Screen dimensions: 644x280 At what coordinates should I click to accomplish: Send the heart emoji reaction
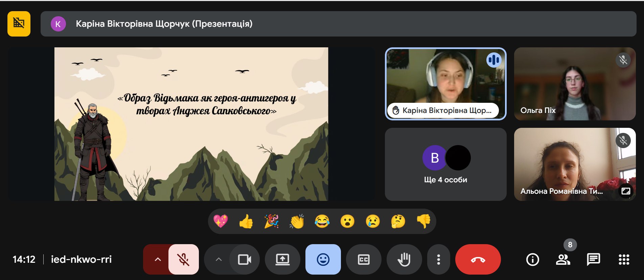pos(221,221)
